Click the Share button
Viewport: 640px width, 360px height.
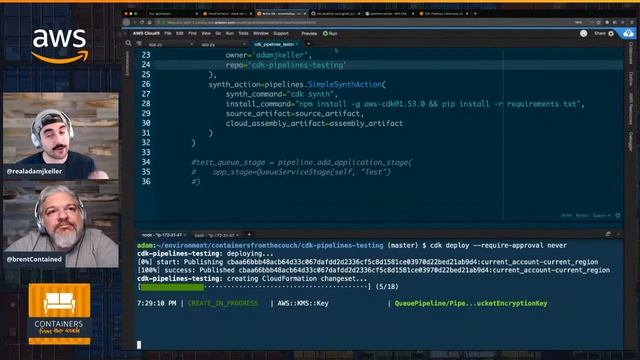click(600, 33)
